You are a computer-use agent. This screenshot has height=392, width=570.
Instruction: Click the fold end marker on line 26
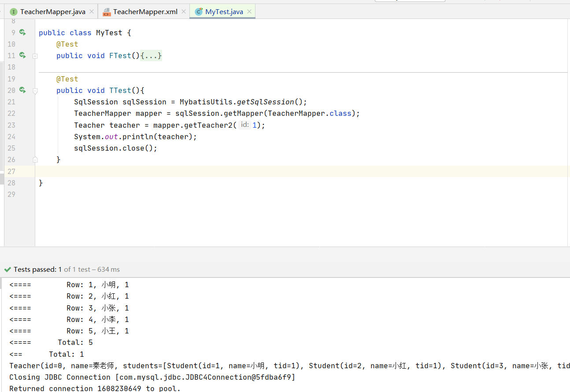[35, 159]
